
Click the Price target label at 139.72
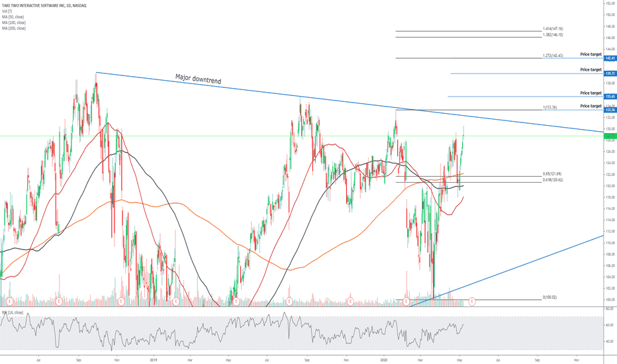[x=591, y=69]
